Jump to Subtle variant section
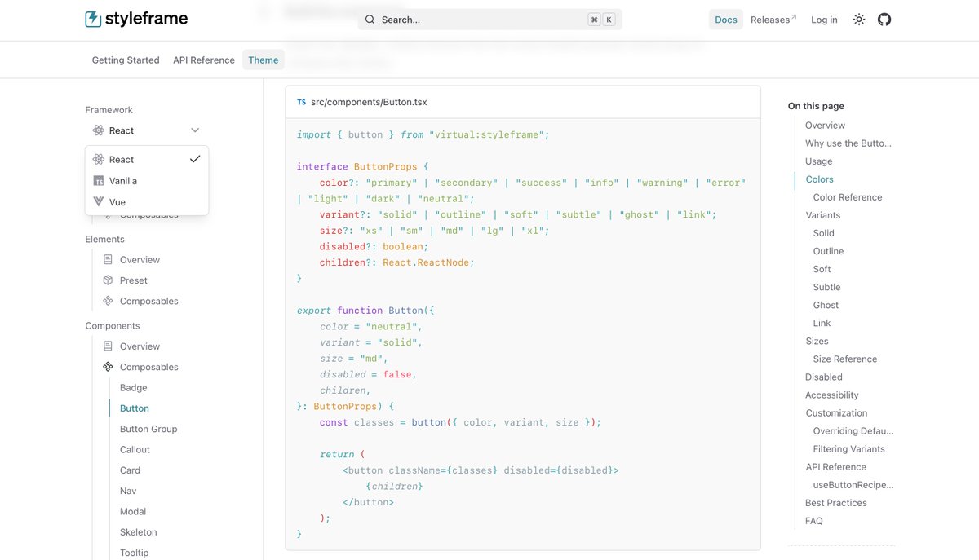Image resolution: width=979 pixels, height=560 pixels. coord(826,287)
